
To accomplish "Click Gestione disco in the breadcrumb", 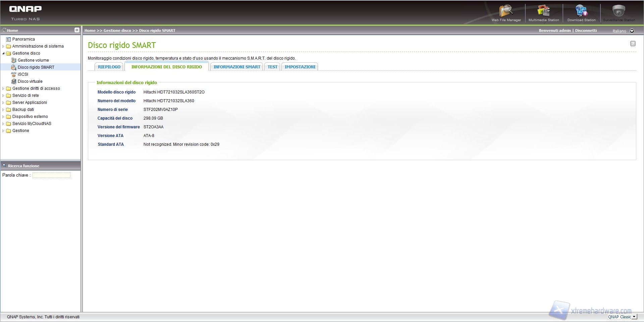I will [117, 30].
